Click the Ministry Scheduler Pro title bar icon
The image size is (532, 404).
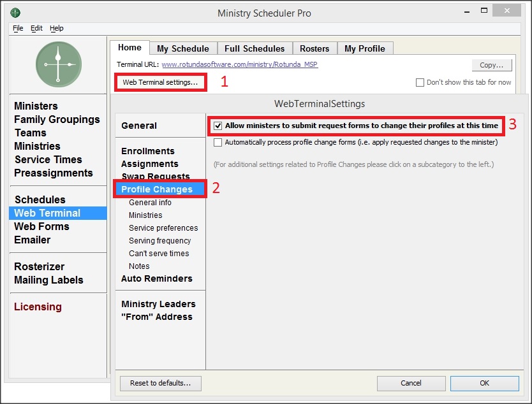point(15,13)
